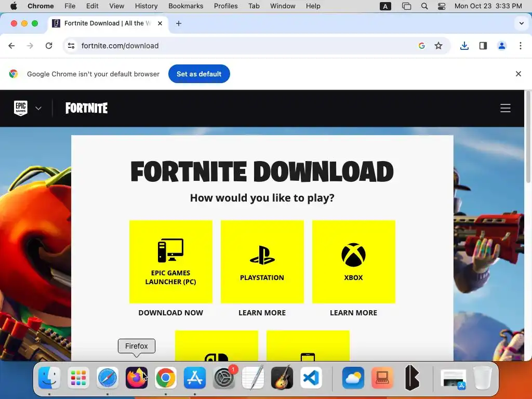Open Safari from the Dock
This screenshot has height=399, width=532.
tap(107, 378)
